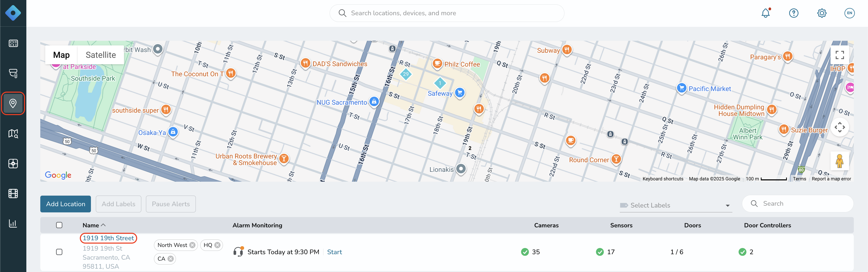Click the Safeway shopping cart pin
The height and width of the screenshot is (272, 868).
point(460,93)
